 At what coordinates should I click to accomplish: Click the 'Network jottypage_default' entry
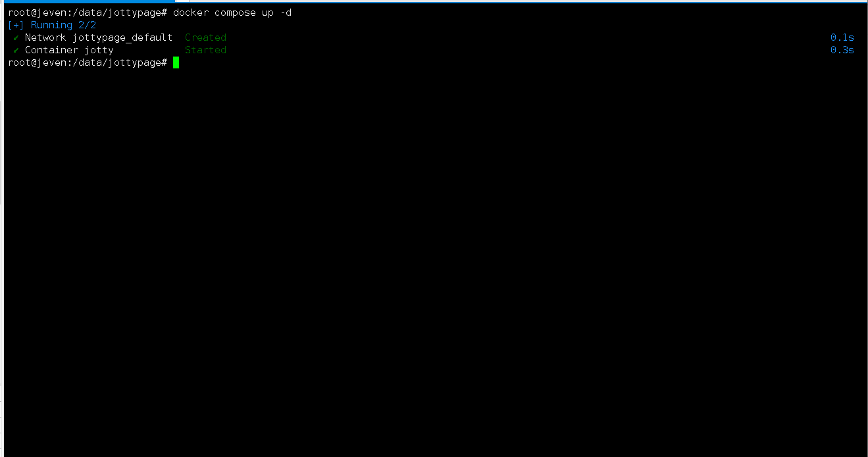99,37
